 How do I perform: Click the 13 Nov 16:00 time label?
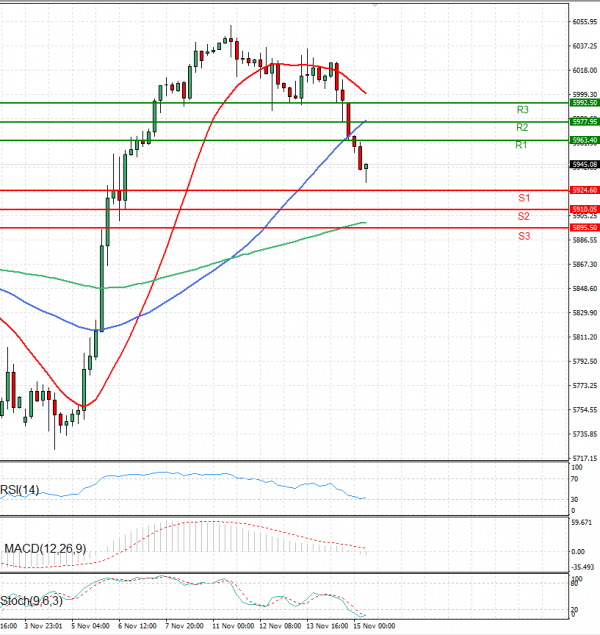tap(327, 626)
